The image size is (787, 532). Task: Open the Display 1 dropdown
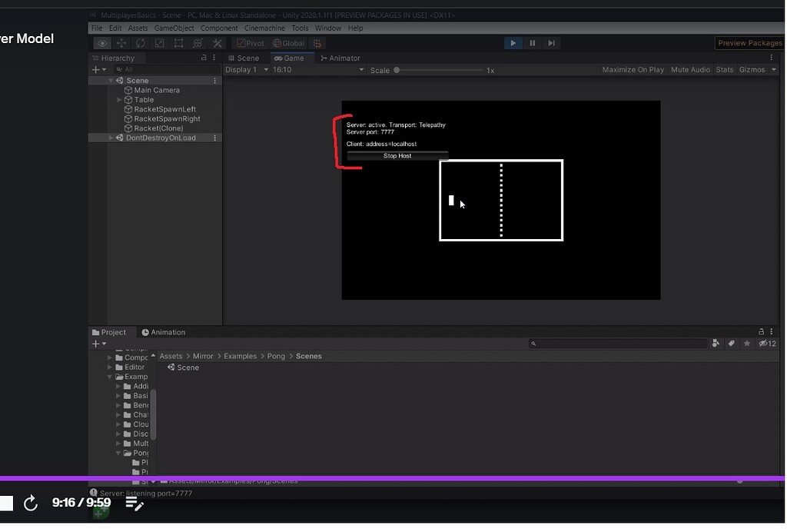(x=244, y=69)
